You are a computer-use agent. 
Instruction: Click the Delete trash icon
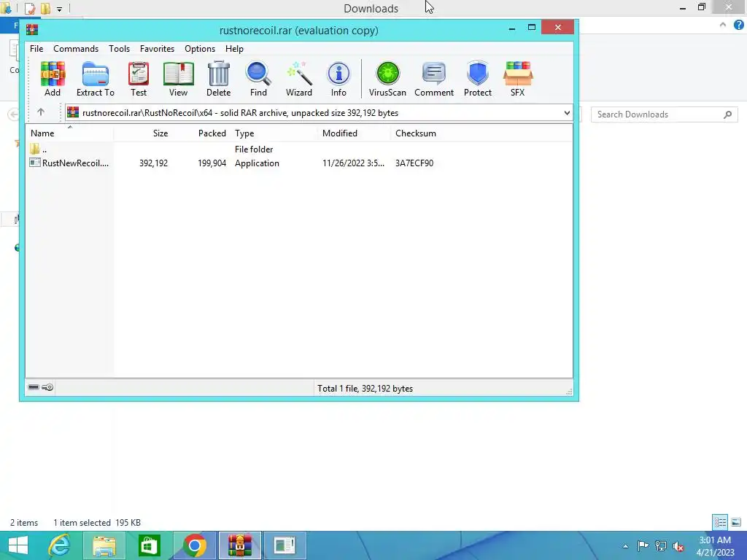tap(219, 79)
